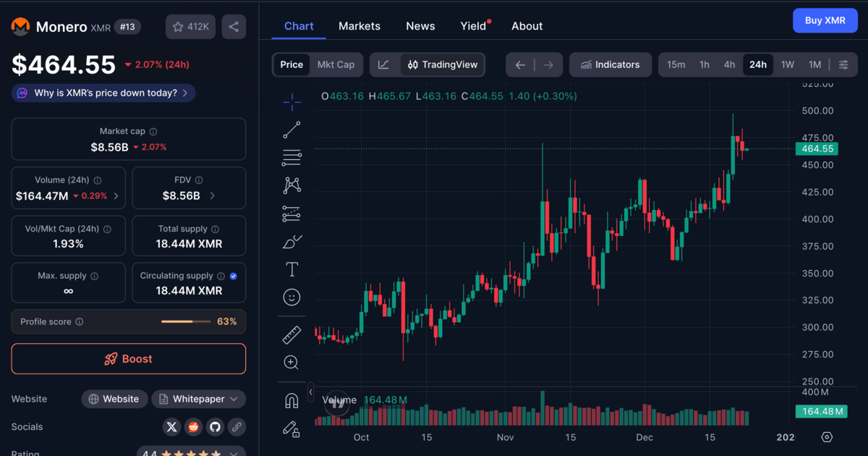This screenshot has width=868, height=456.
Task: Select the ruler measure tool
Action: point(292,334)
